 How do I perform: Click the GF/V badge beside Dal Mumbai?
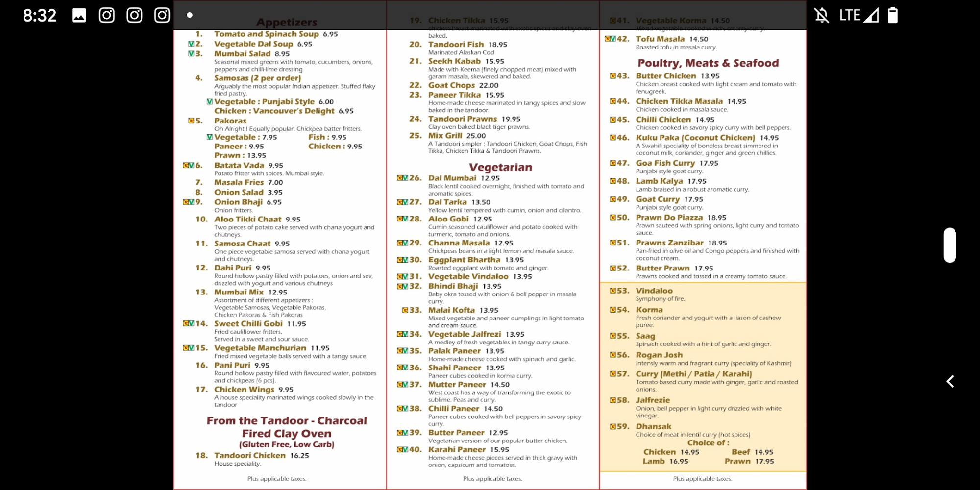pos(402,178)
